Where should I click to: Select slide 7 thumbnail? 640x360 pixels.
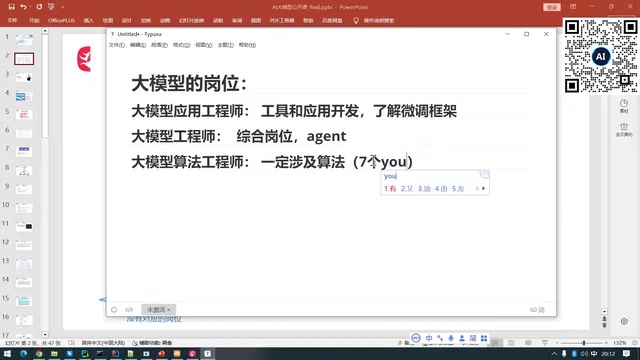tap(24, 152)
